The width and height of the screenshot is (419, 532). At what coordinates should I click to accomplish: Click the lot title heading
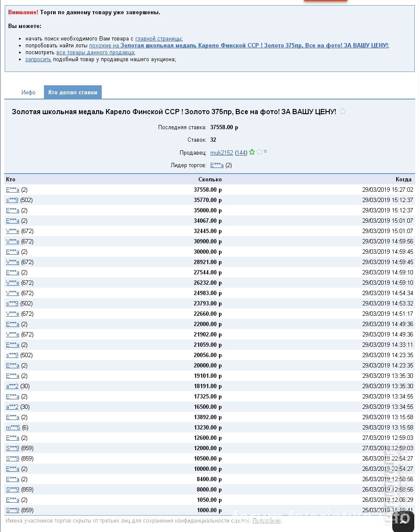pyautogui.click(x=174, y=112)
